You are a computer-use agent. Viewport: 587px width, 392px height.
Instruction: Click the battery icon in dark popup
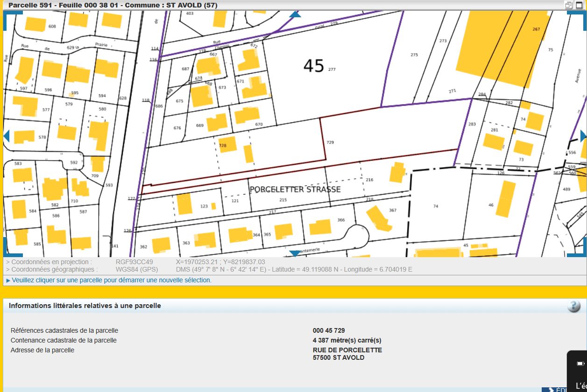pos(580,364)
